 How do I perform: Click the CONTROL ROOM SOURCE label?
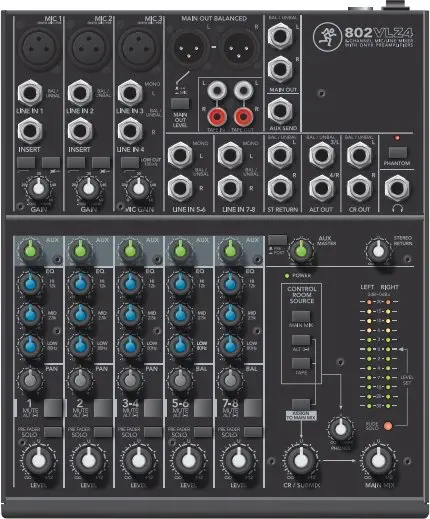(301, 295)
